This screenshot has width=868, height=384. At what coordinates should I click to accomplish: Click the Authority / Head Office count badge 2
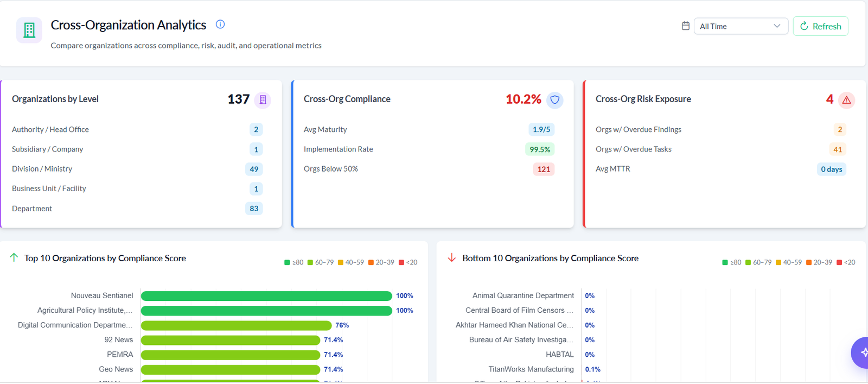click(256, 129)
